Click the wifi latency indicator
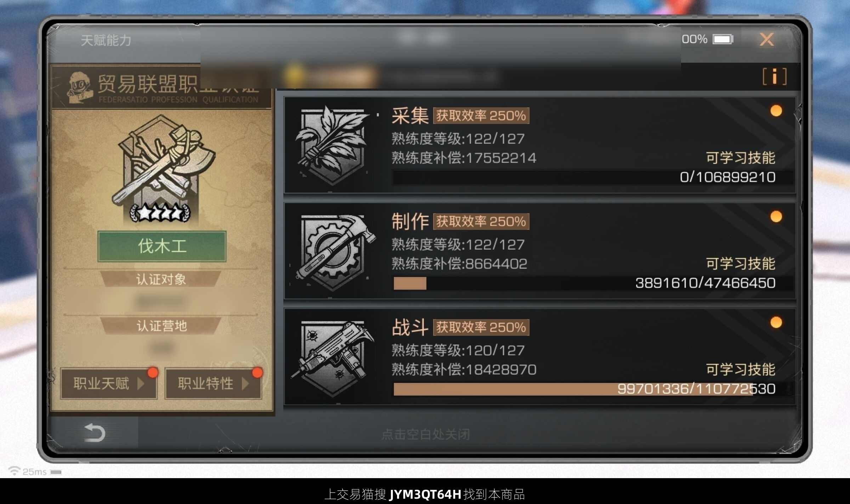 pyautogui.click(x=34, y=471)
